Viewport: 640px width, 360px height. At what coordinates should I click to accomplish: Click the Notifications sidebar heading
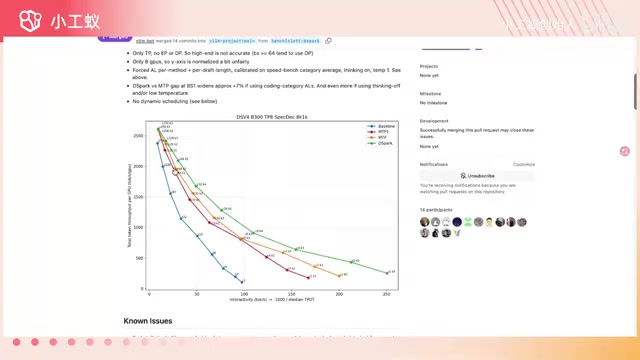[x=433, y=164]
